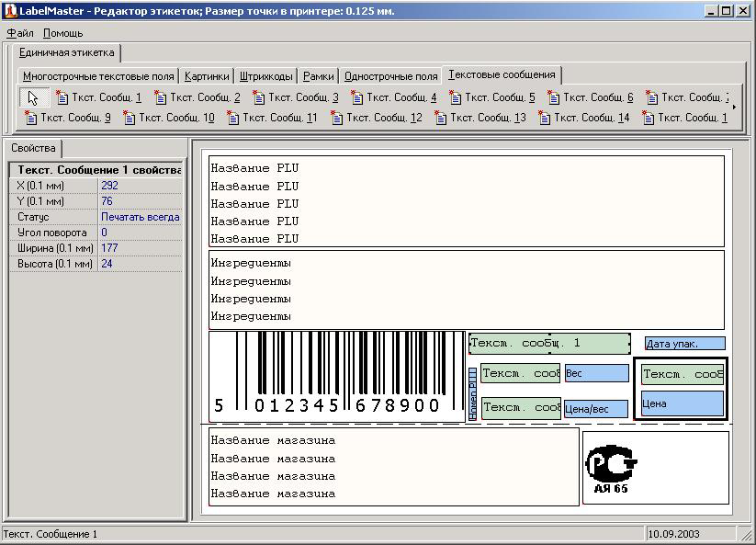Change the Статус value Печатать всегда
The width and height of the screenshot is (756, 545).
coord(141,217)
